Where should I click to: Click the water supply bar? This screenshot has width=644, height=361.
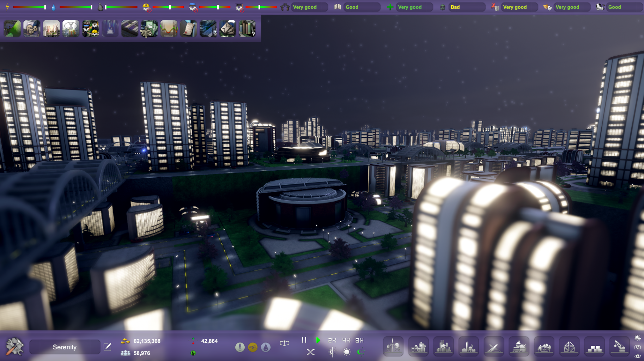pos(76,7)
